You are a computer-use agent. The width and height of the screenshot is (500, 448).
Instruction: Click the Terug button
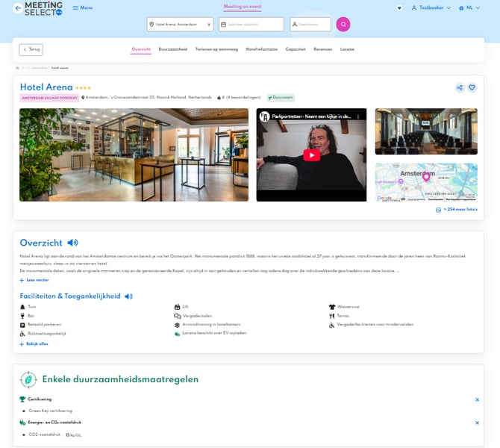(x=31, y=49)
